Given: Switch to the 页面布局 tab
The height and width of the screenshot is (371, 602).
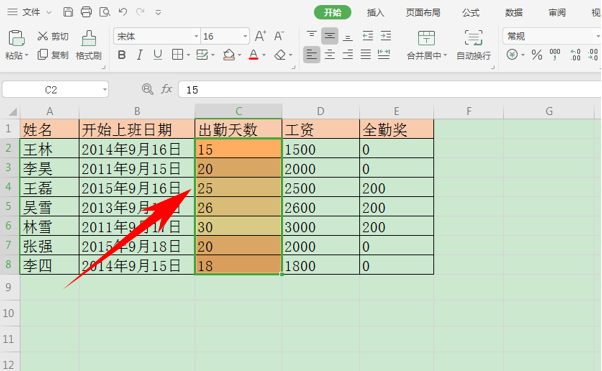Looking at the screenshot, I should [423, 13].
